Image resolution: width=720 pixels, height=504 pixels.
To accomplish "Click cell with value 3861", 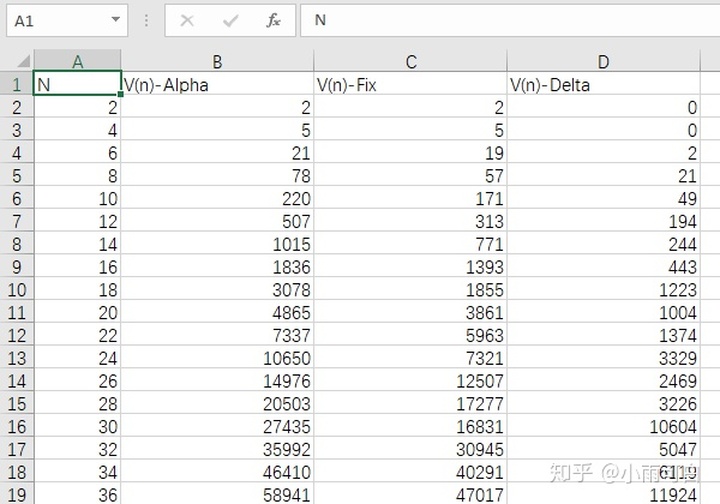I will point(411,312).
